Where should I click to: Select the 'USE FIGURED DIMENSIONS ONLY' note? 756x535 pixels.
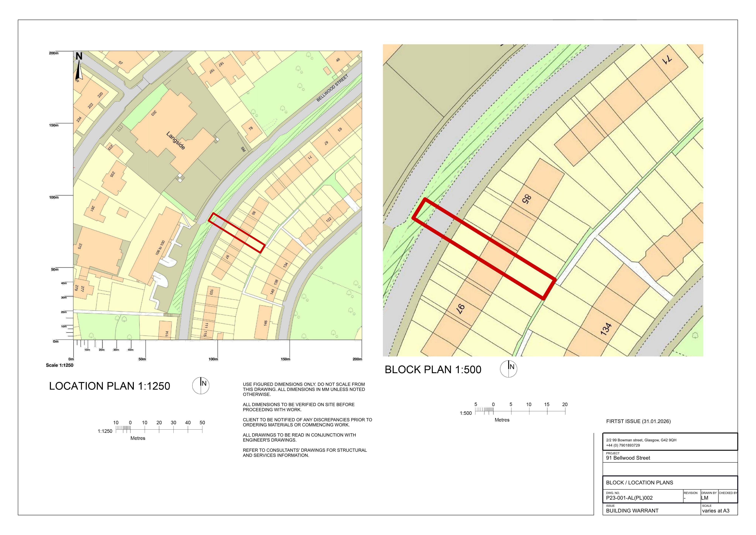click(x=304, y=389)
